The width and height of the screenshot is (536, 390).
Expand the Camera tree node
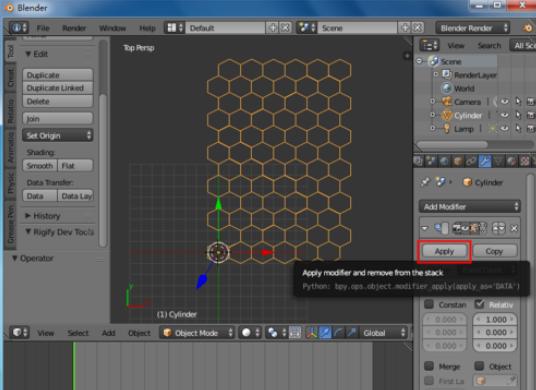tap(432, 102)
